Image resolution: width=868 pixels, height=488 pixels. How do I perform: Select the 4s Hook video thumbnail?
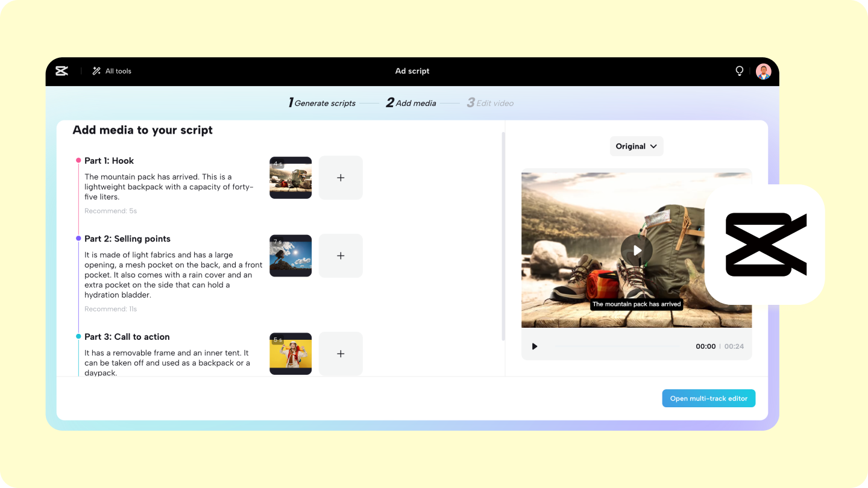coord(291,177)
